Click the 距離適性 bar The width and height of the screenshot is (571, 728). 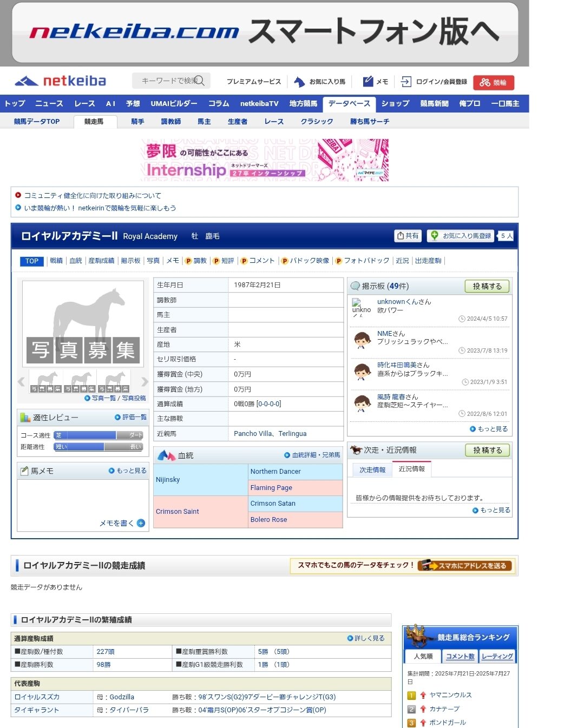click(x=99, y=447)
